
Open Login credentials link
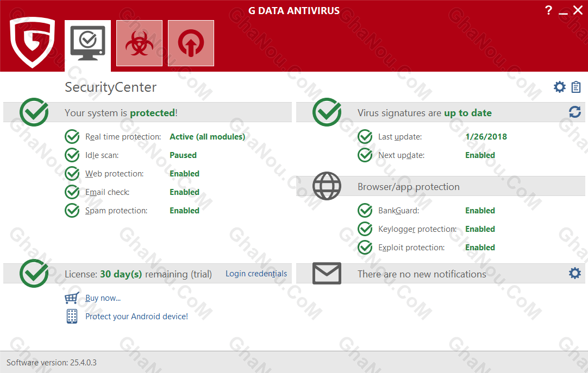[x=256, y=274]
